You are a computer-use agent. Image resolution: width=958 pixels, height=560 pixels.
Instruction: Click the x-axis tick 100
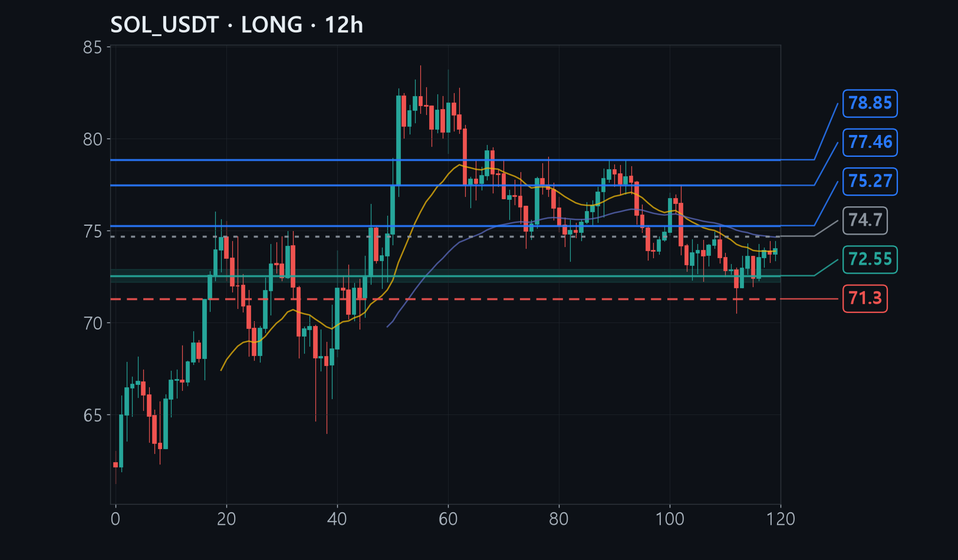click(670, 519)
